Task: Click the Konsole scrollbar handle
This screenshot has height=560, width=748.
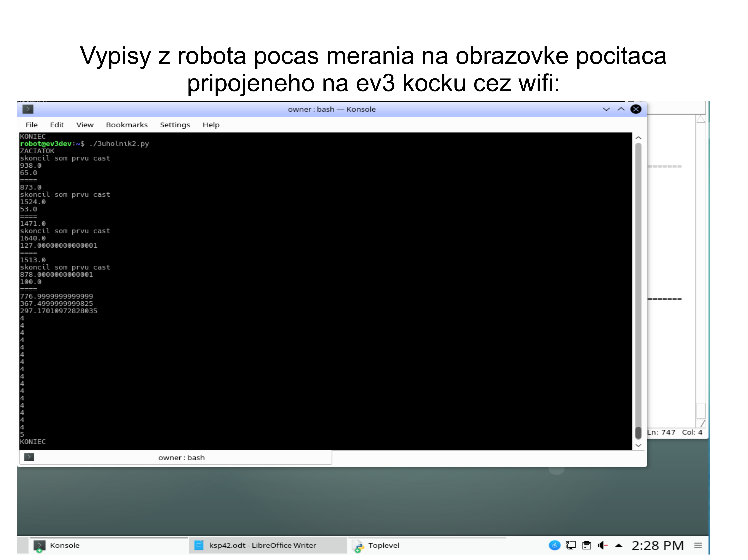Action: (x=638, y=433)
